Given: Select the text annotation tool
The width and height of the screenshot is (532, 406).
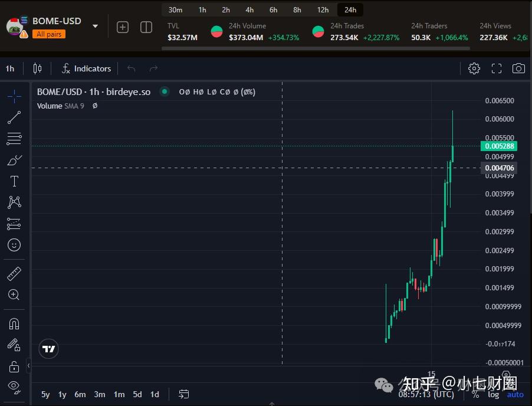Looking at the screenshot, I should click(x=14, y=181).
